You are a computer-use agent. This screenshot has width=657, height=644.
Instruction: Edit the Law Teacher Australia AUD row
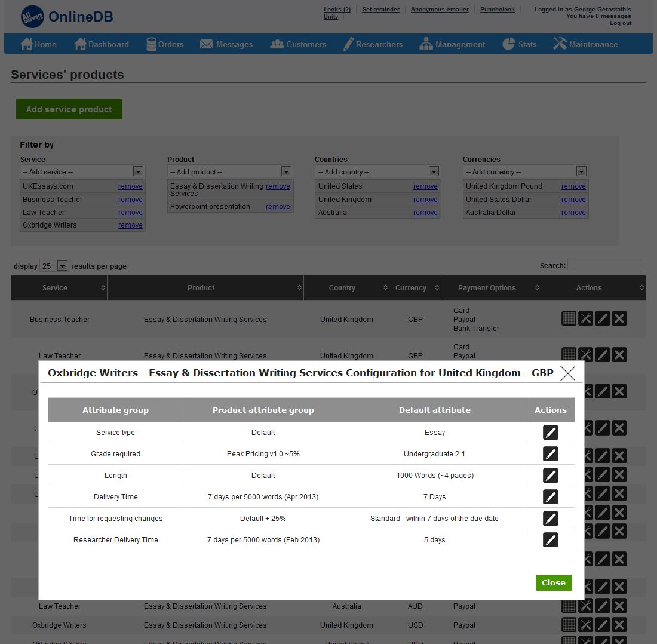[x=602, y=606]
